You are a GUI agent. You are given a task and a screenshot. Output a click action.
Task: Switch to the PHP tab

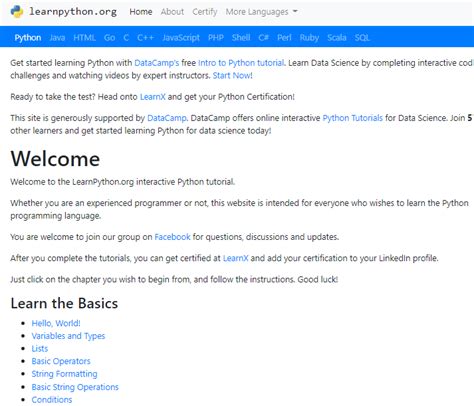216,38
